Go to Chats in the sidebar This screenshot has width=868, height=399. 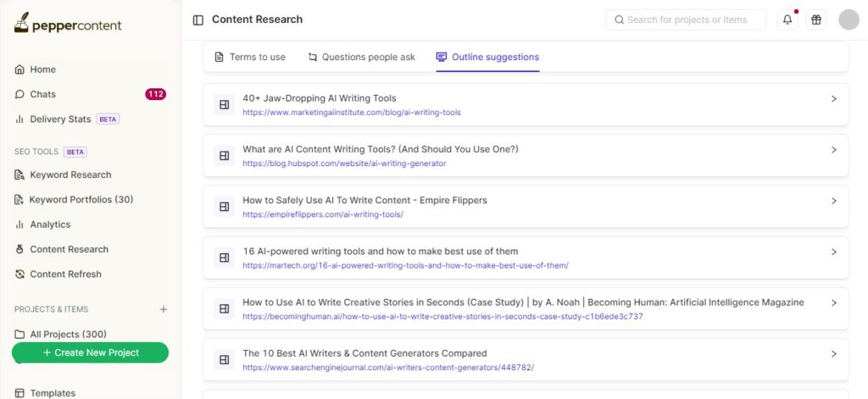coord(42,94)
